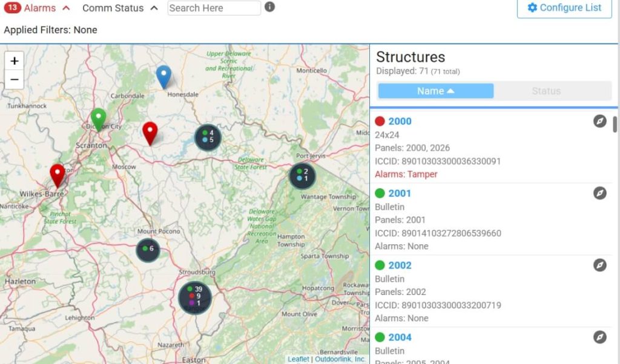Image resolution: width=620 pixels, height=364 pixels.
Task: Click the Structures heading
Action: coord(411,57)
